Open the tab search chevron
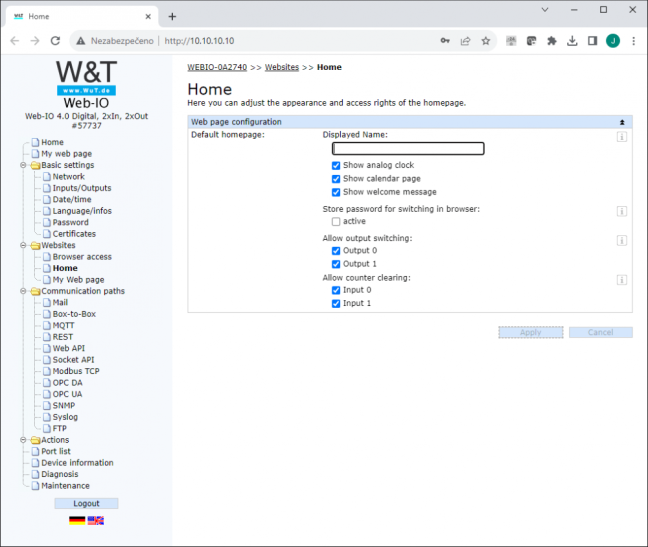 tap(545, 10)
